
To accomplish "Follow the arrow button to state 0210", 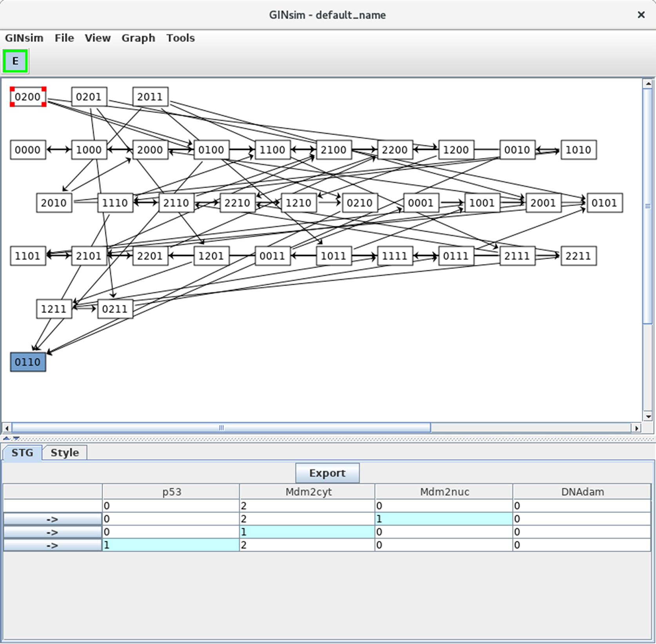I will pyautogui.click(x=52, y=519).
